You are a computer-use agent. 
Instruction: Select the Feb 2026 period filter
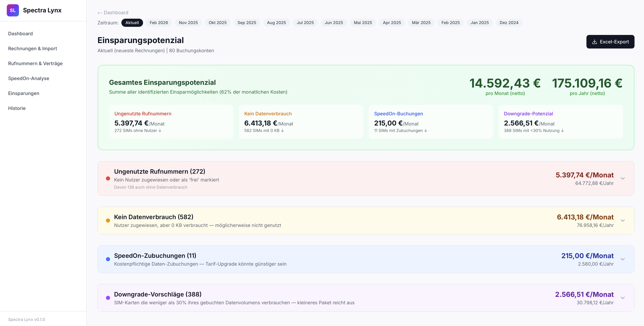(x=159, y=23)
